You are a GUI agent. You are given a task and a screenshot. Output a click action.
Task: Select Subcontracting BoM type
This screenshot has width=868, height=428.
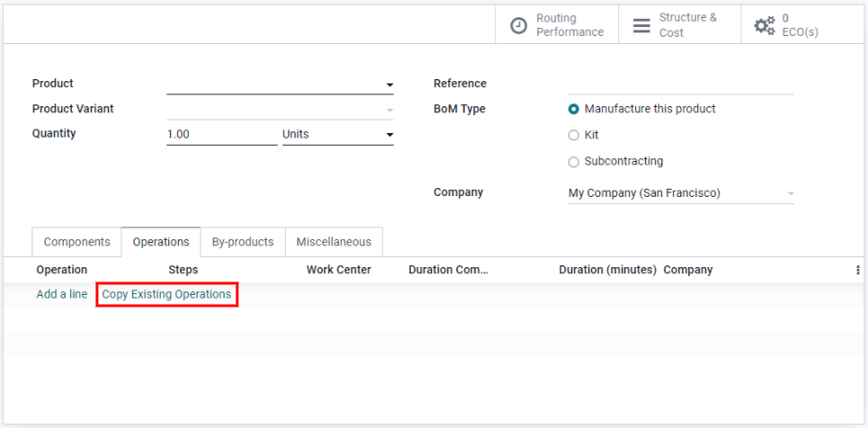click(x=574, y=162)
